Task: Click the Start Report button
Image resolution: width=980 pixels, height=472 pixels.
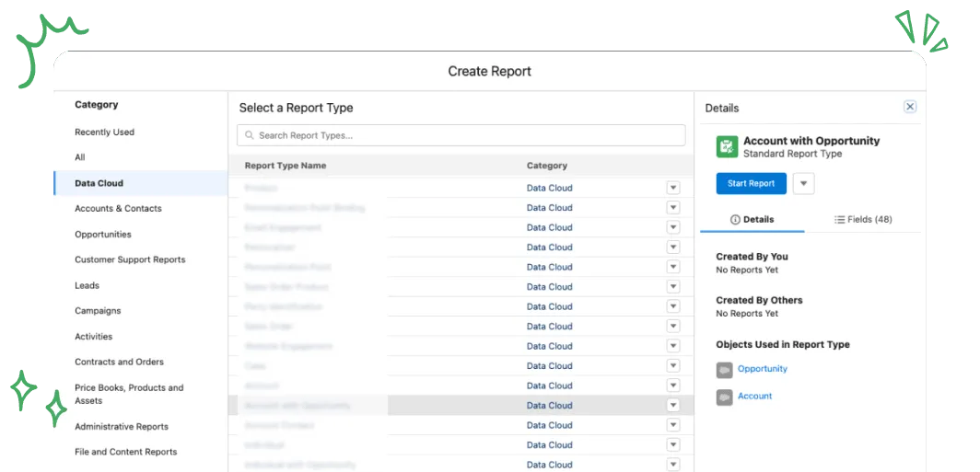Action: (x=752, y=184)
